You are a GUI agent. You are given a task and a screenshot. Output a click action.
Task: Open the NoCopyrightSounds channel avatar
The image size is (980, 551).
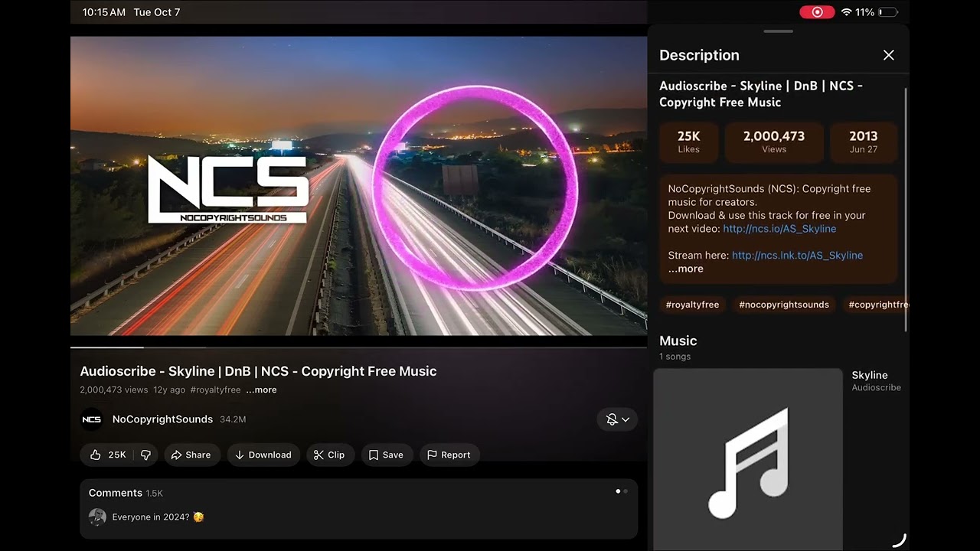[91, 419]
